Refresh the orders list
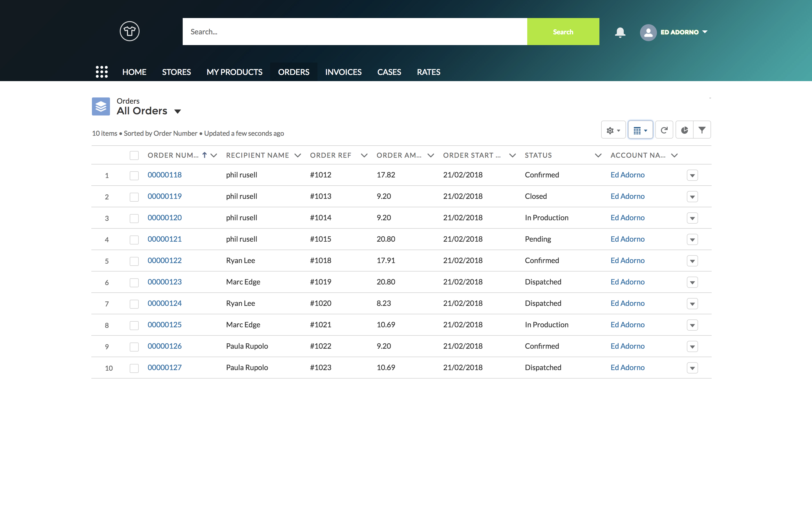The image size is (812, 507). pos(664,130)
